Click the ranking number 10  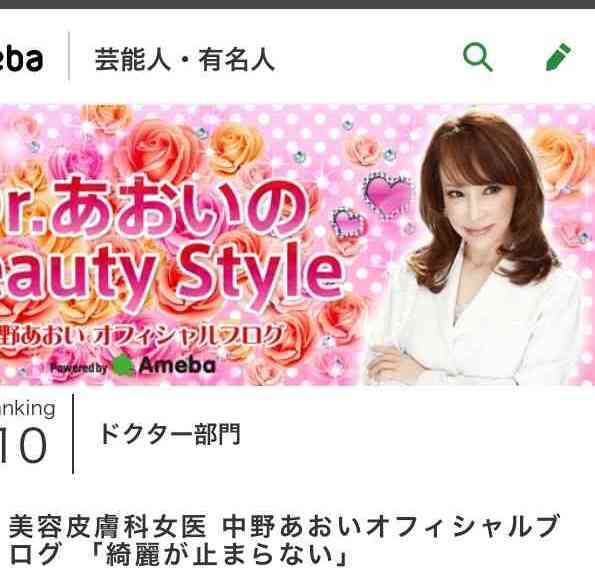[x=24, y=445]
